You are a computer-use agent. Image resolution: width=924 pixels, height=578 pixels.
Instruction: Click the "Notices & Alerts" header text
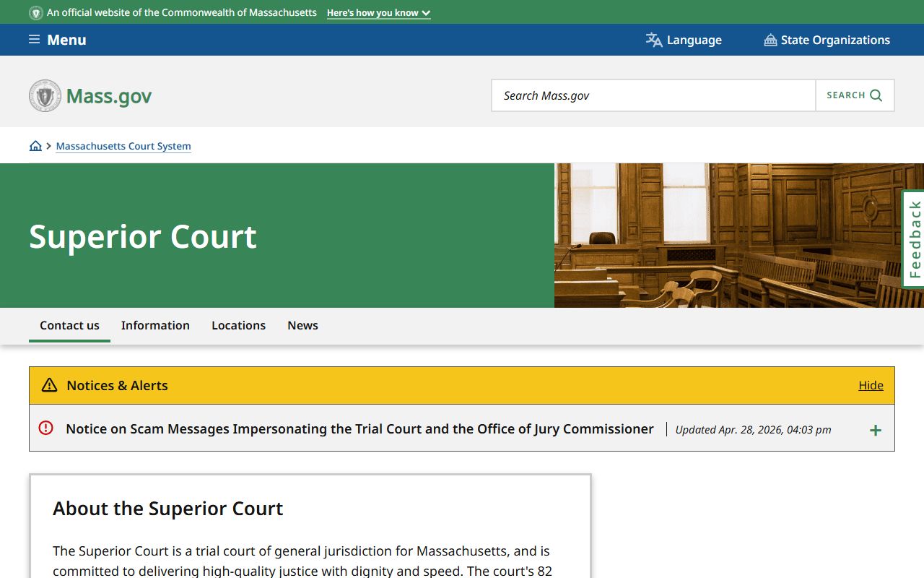tap(117, 385)
